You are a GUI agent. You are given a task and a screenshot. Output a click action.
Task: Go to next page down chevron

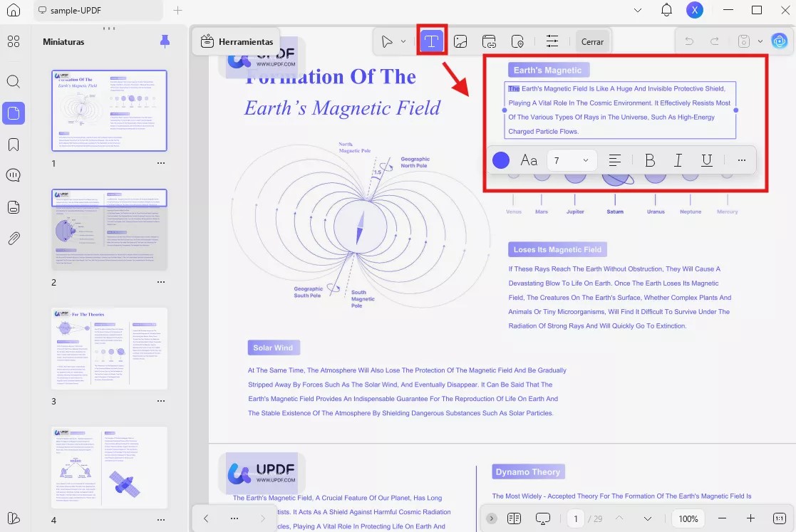point(648,518)
